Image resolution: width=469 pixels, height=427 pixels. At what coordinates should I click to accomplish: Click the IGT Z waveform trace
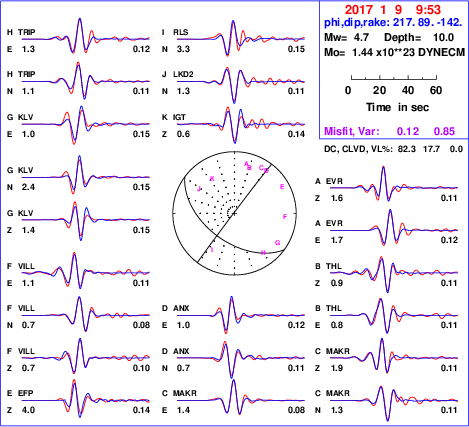pyautogui.click(x=241, y=125)
